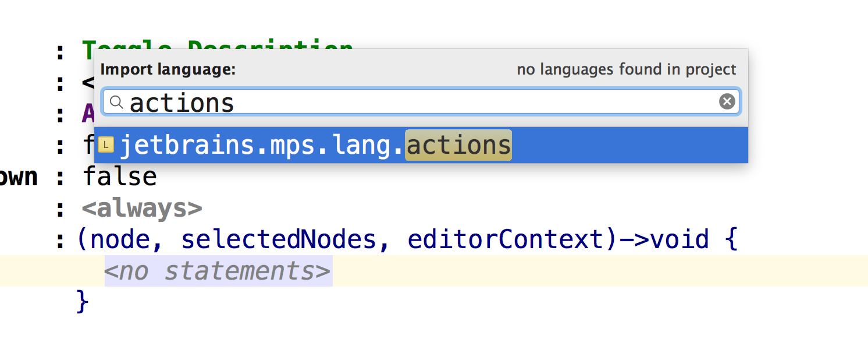Click the "<always>" placeholder cell

pyautogui.click(x=142, y=208)
